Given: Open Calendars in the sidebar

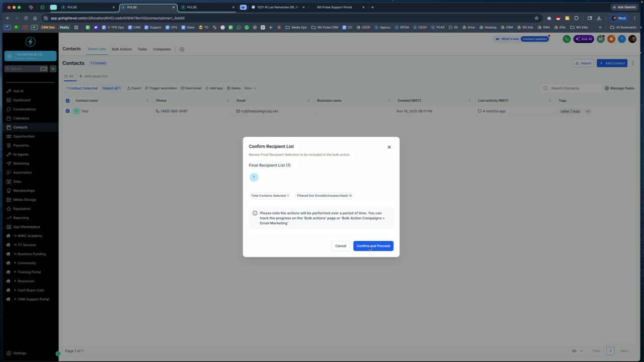Looking at the screenshot, I should (x=21, y=118).
